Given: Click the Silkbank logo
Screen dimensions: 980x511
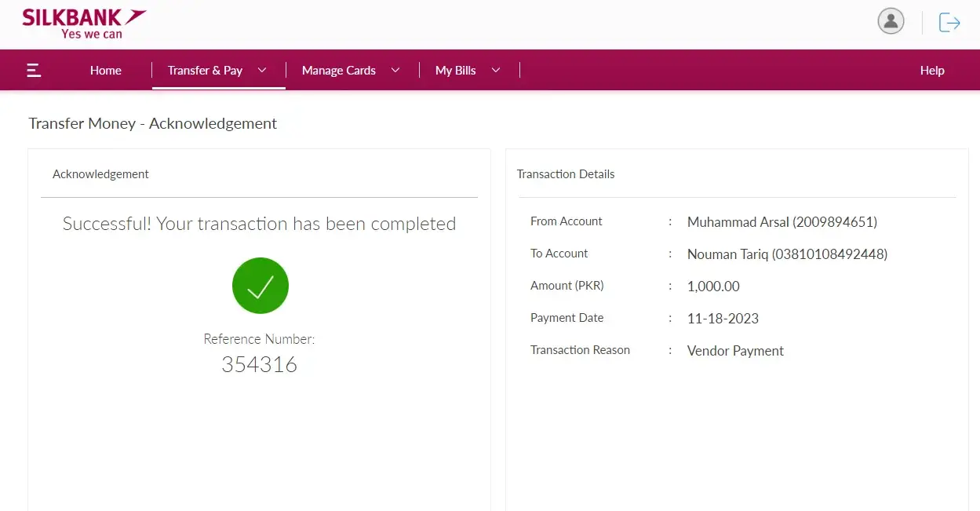Looking at the screenshot, I should point(84,23).
